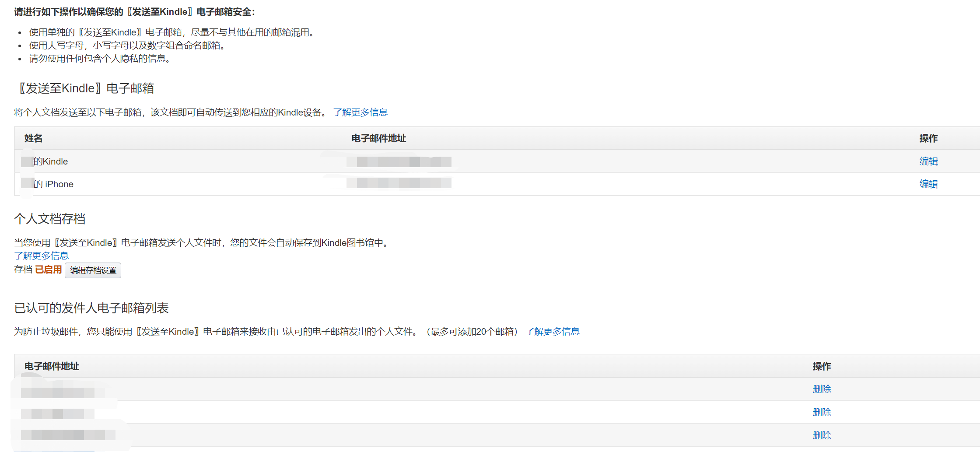Click the 电子邮件地址 header in approved senders table
Viewport: 980px width, 452px height.
point(52,366)
